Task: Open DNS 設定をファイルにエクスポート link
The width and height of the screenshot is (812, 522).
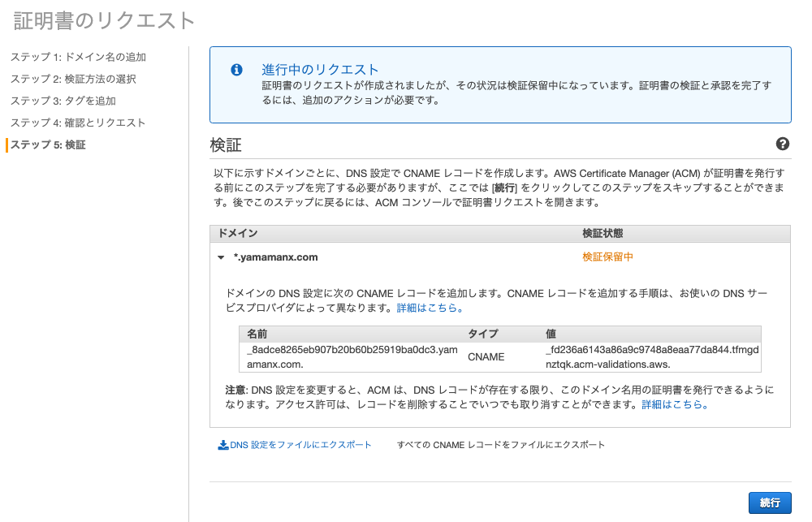Action: pyautogui.click(x=300, y=445)
